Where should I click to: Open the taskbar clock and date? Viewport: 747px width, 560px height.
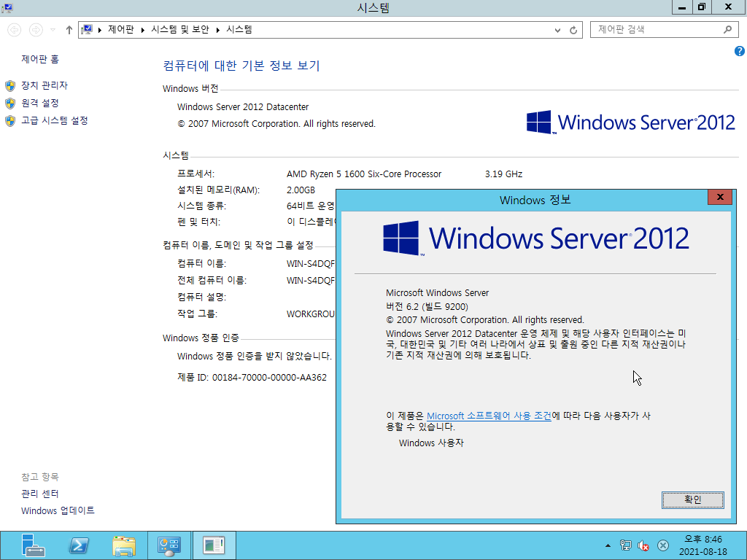click(x=703, y=545)
